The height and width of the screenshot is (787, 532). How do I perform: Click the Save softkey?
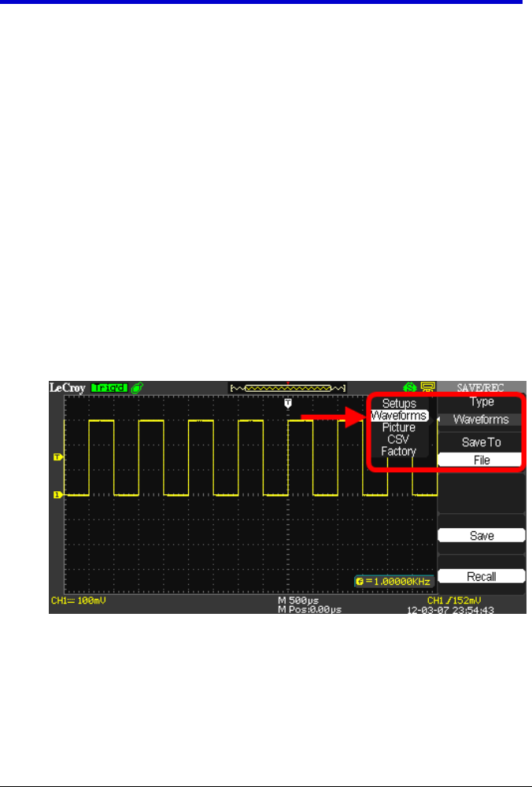click(x=482, y=535)
